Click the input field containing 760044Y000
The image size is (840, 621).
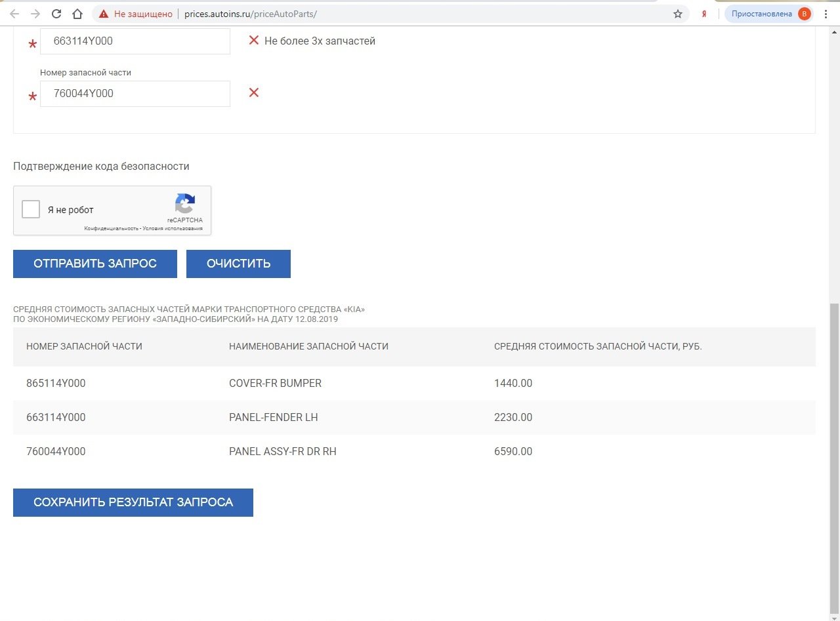135,94
